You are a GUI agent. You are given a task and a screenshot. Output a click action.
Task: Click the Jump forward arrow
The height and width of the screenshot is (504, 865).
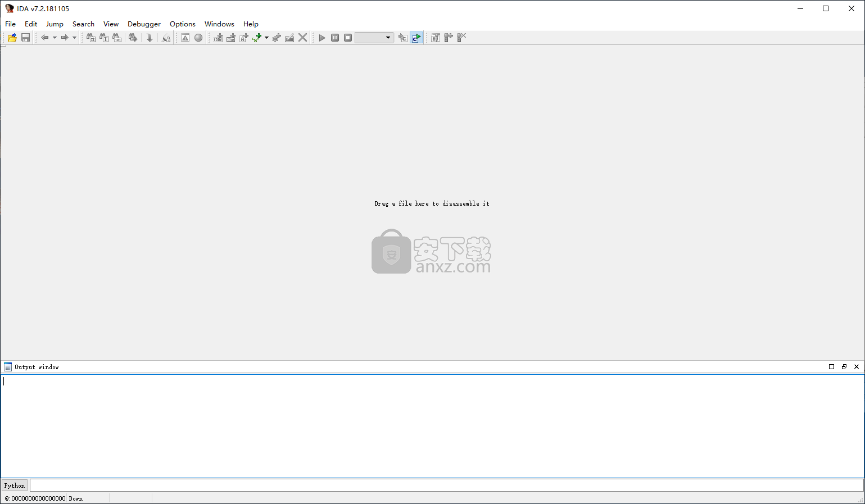click(65, 38)
